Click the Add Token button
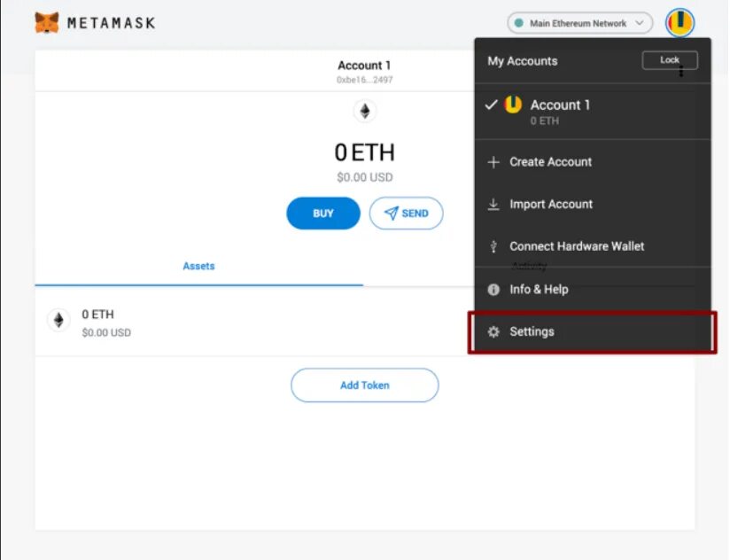730x560 pixels. (x=364, y=385)
